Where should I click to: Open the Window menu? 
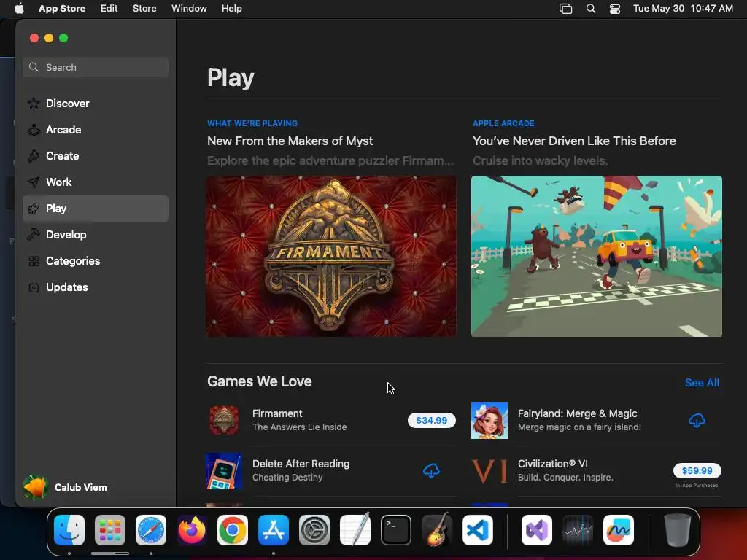[189, 9]
